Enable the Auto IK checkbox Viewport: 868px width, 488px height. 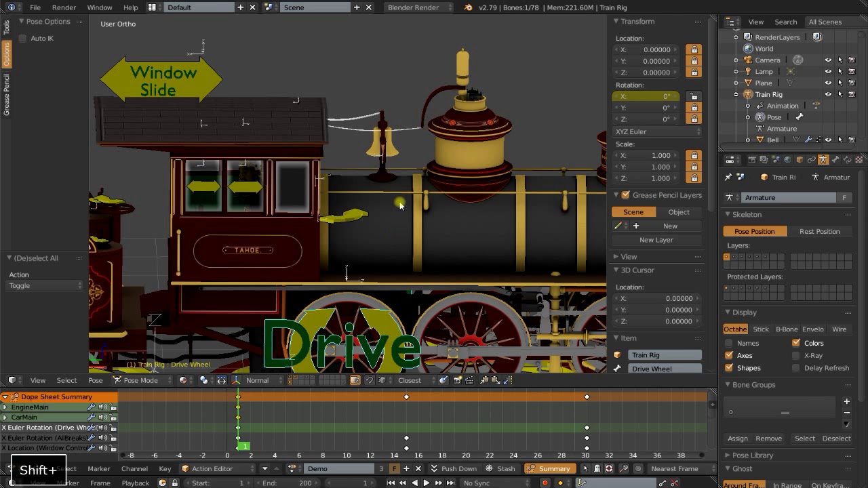(23, 38)
